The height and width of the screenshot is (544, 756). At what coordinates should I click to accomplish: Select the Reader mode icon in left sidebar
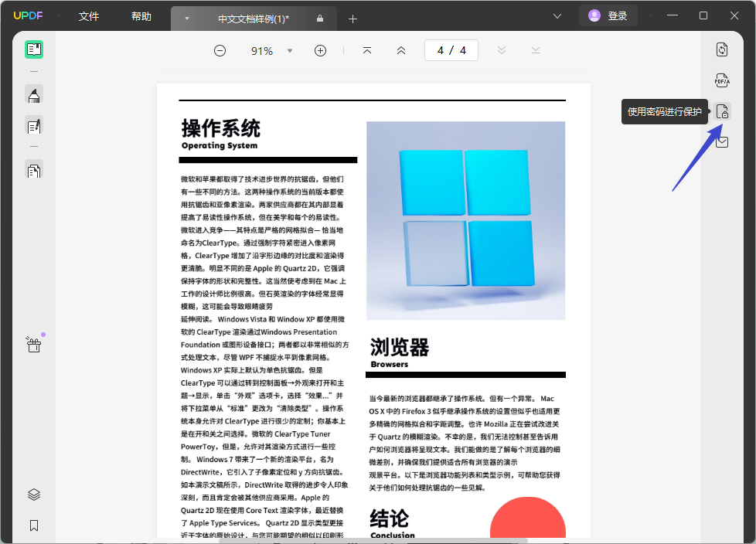pyautogui.click(x=33, y=49)
